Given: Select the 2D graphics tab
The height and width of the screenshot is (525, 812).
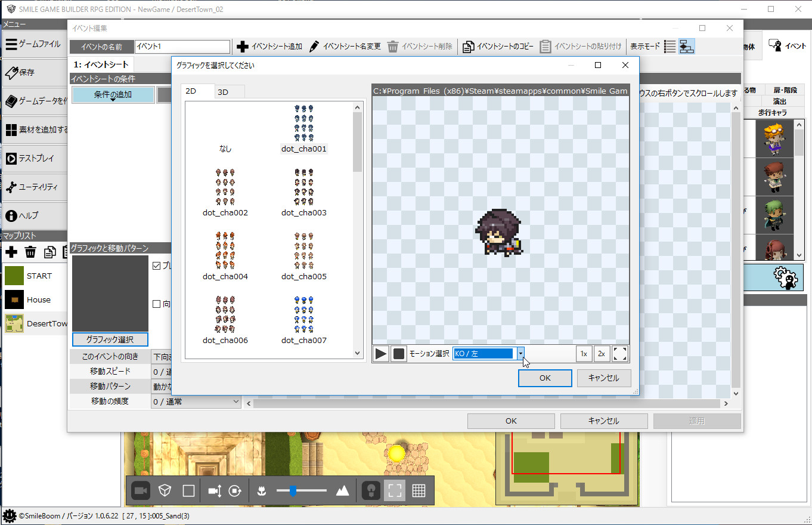Looking at the screenshot, I should coord(191,91).
